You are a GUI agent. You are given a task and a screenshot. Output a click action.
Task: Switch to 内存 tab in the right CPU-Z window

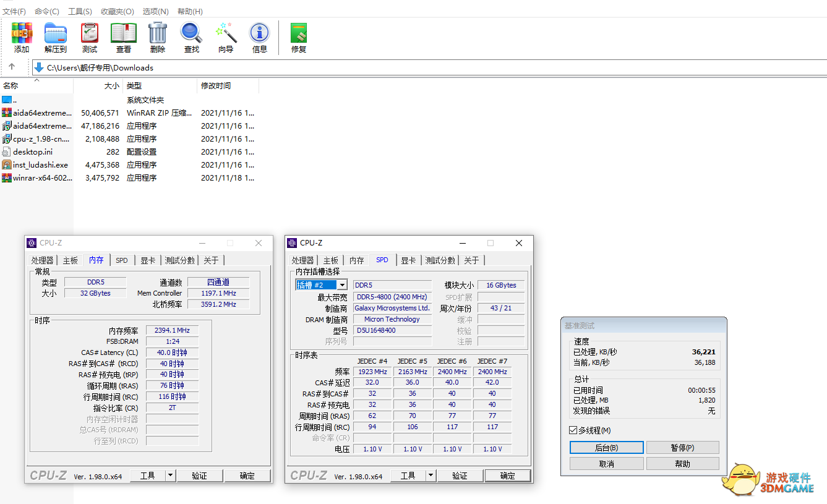pyautogui.click(x=357, y=260)
